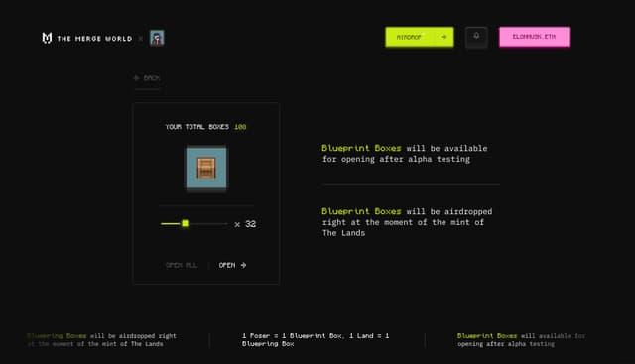This screenshot has width=635, height=364.
Task: Click the arrow next to OPEN
Action: (x=243, y=265)
